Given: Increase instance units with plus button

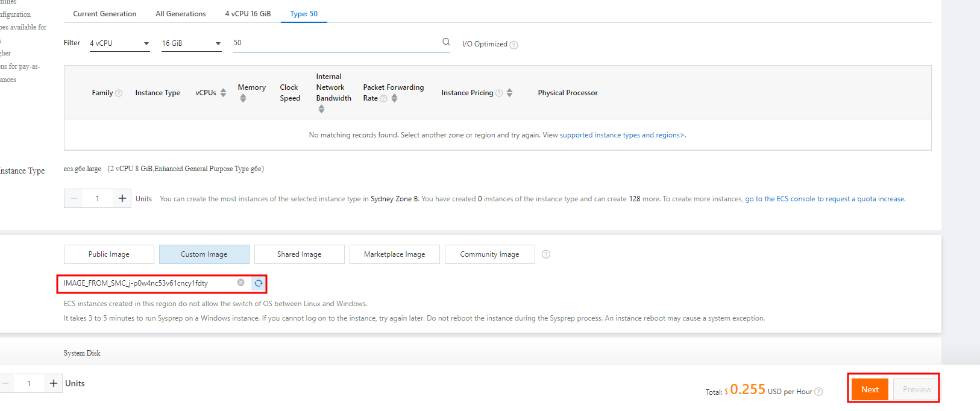Looking at the screenshot, I should coord(122,198).
